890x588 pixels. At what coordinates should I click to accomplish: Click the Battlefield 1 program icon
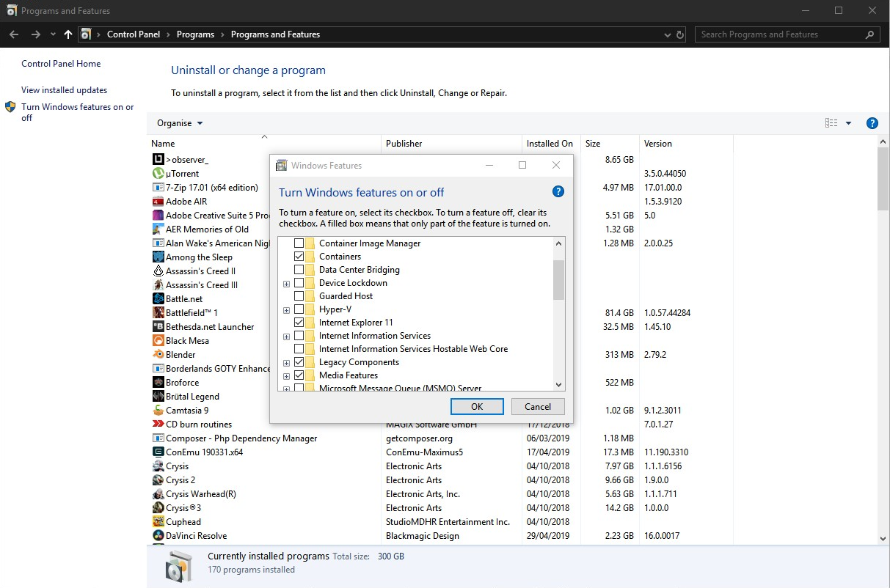(158, 312)
